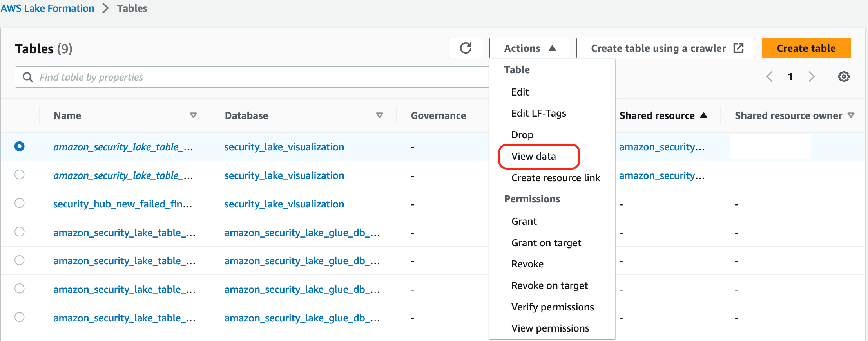868x341 pixels.
Task: Open table preferences gear icon
Action: tap(844, 77)
